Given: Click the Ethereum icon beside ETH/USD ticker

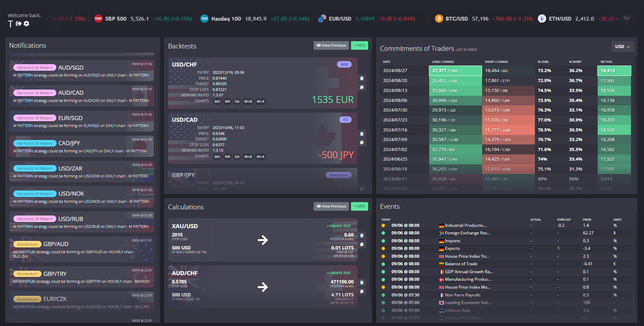Looking at the screenshot, I should [x=542, y=19].
